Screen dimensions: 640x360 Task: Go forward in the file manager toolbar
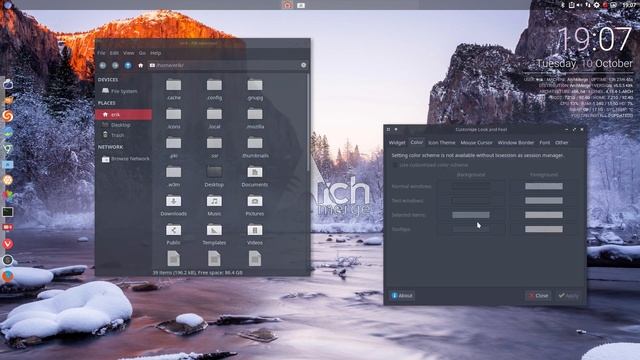(x=115, y=65)
